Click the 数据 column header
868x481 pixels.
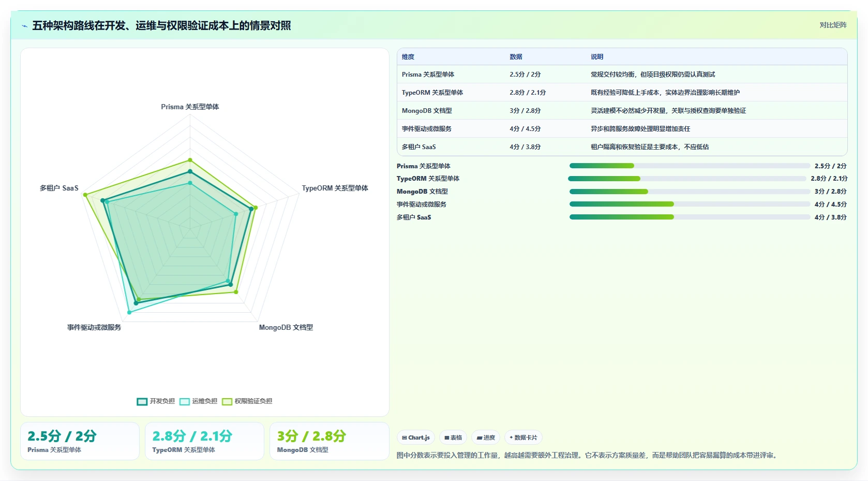(516, 57)
